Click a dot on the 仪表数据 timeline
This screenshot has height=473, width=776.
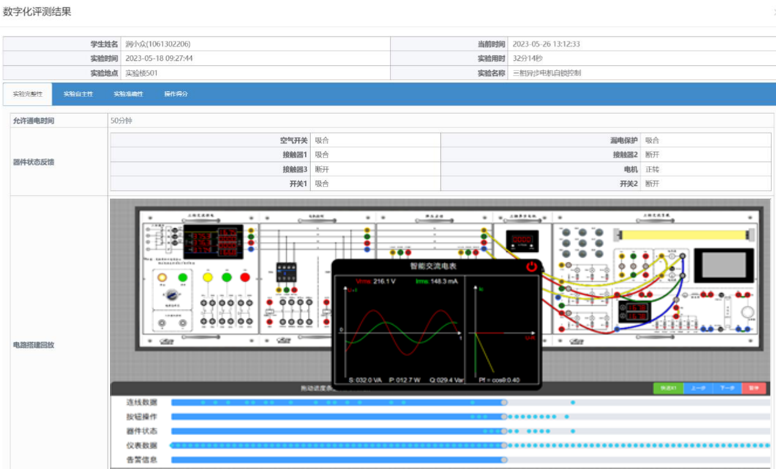pos(600,445)
